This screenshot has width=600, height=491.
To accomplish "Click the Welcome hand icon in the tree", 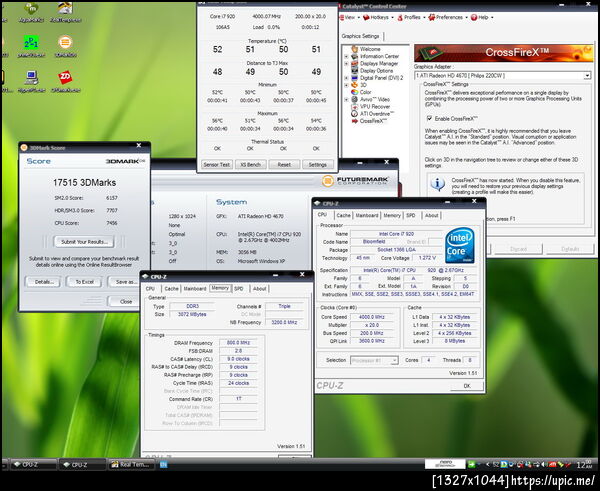I will click(355, 49).
